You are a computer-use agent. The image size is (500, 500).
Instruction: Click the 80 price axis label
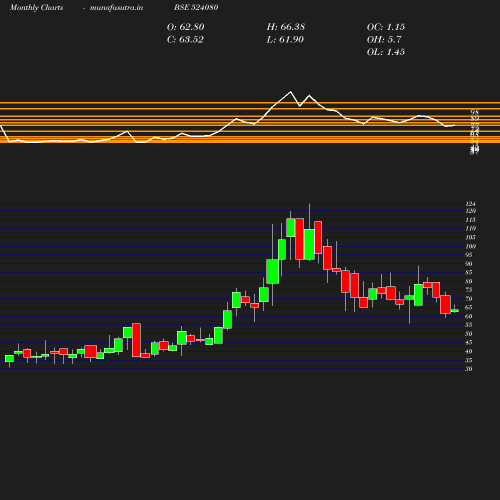point(469,281)
